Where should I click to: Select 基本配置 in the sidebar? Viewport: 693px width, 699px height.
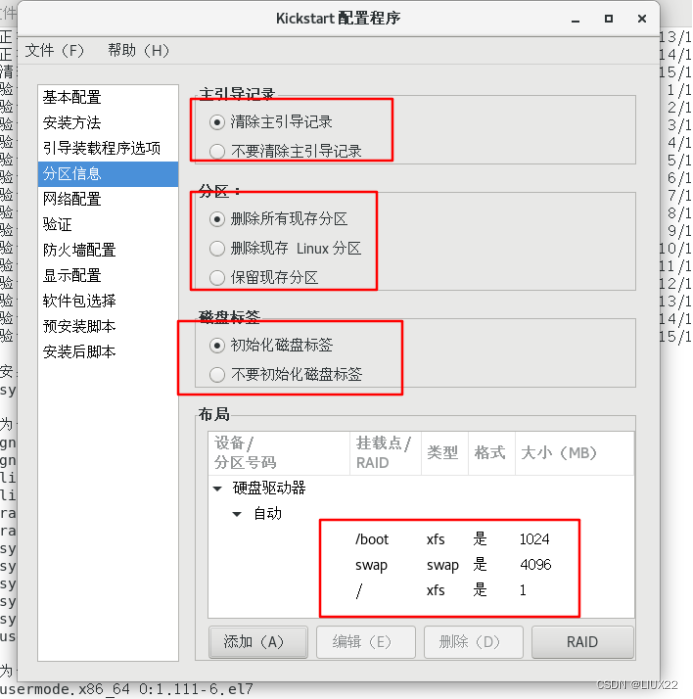(108, 97)
